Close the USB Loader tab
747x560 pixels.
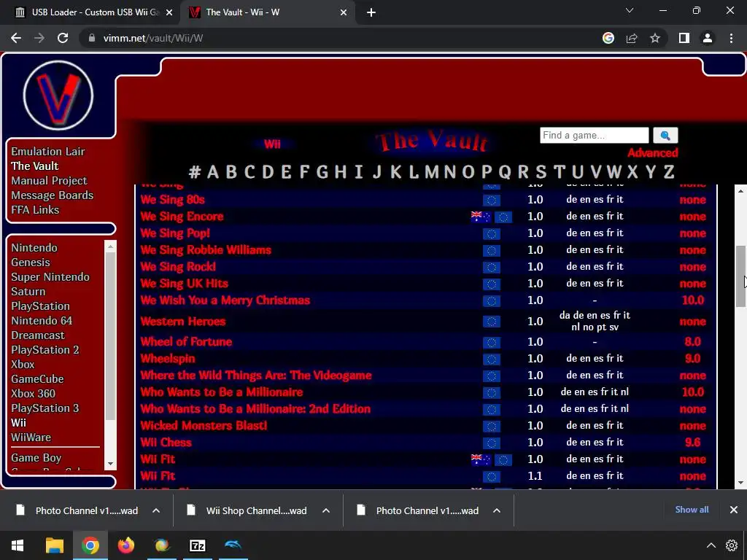tap(169, 12)
